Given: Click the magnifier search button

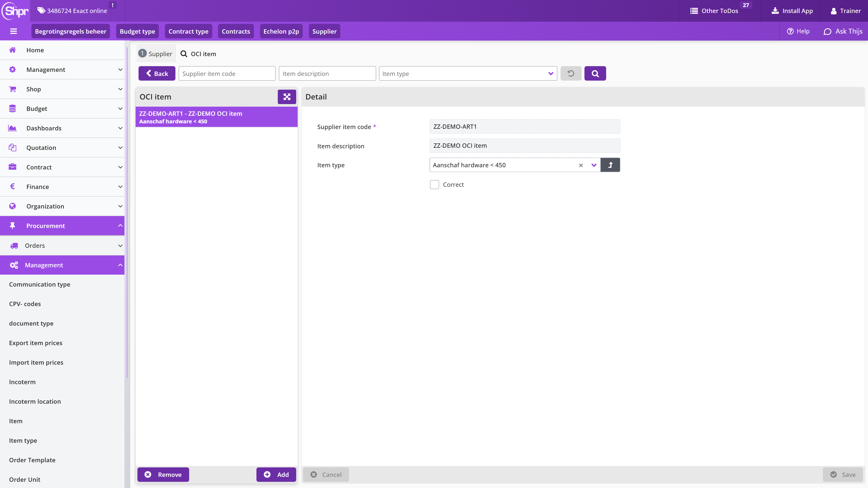Looking at the screenshot, I should pyautogui.click(x=595, y=73).
